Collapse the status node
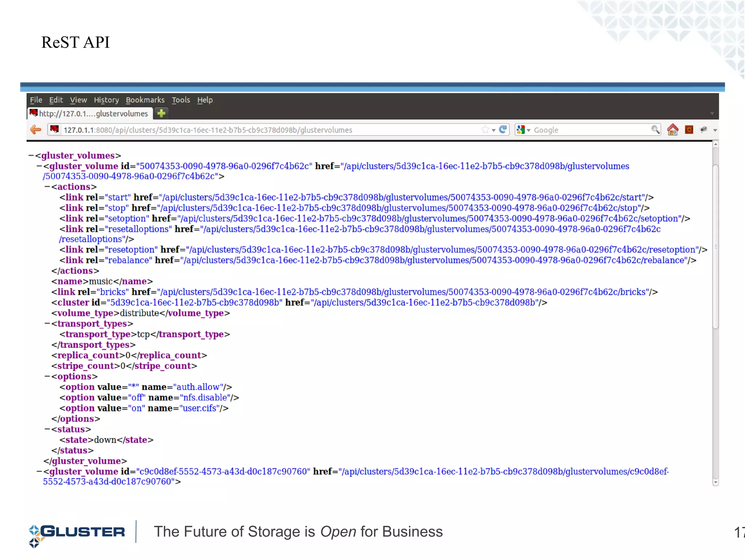This screenshot has height=560, width=745. pyautogui.click(x=47, y=429)
